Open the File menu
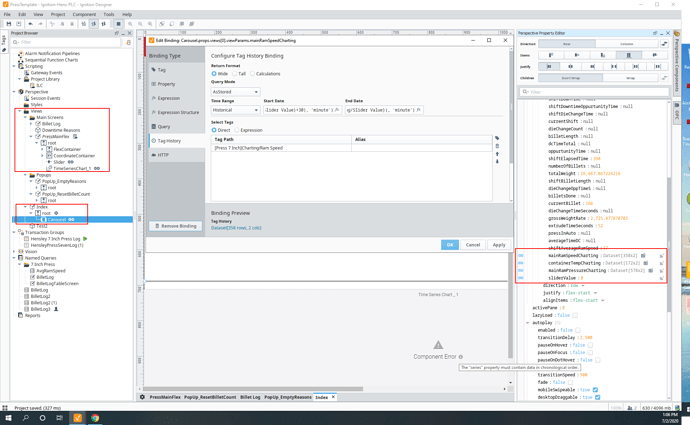This screenshot has height=425, width=690. coord(7,15)
